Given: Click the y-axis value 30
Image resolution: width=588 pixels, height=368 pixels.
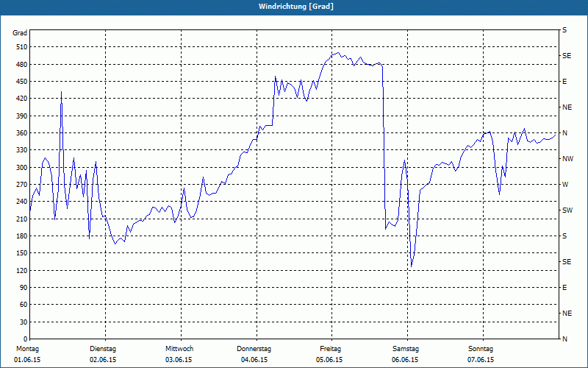Looking at the screenshot, I should pyautogui.click(x=24, y=322).
